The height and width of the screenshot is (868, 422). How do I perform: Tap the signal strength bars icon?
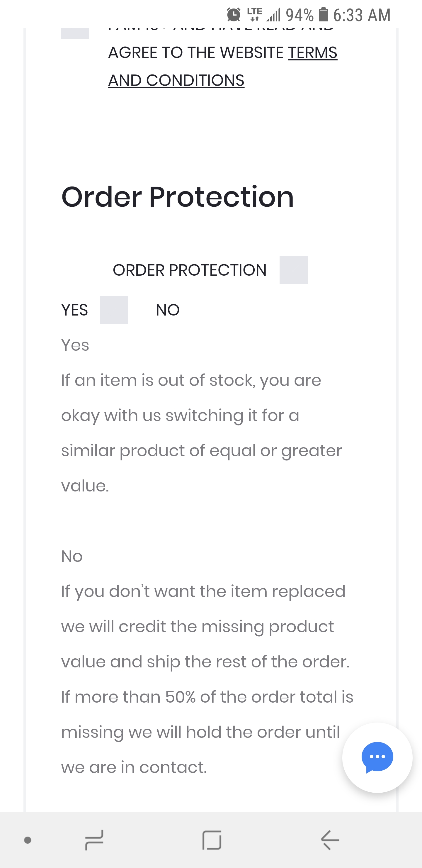pyautogui.click(x=273, y=15)
